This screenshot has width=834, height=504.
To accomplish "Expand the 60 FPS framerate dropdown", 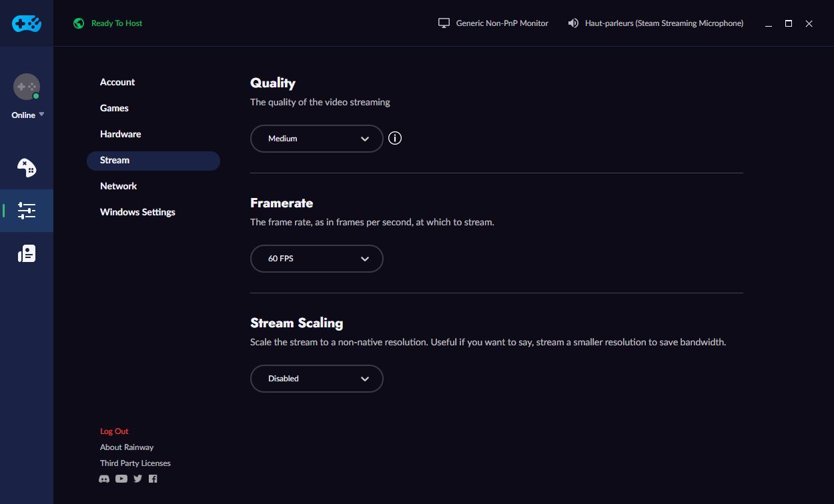I will [317, 259].
